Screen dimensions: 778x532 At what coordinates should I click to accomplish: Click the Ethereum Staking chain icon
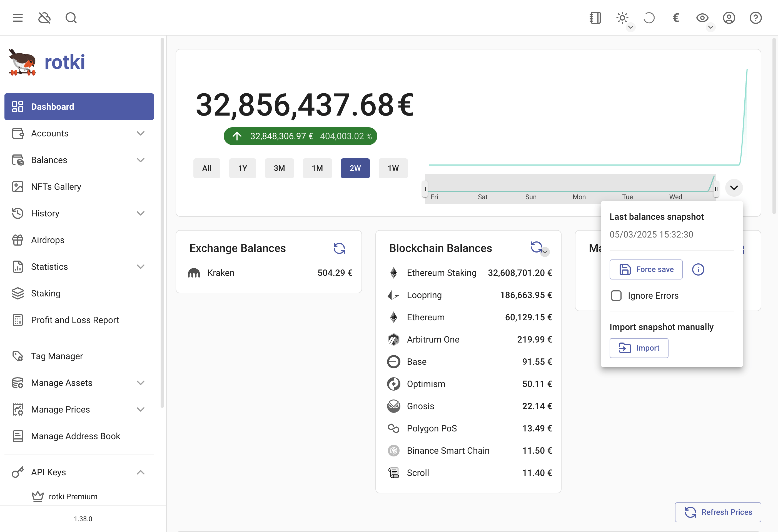pyautogui.click(x=394, y=273)
